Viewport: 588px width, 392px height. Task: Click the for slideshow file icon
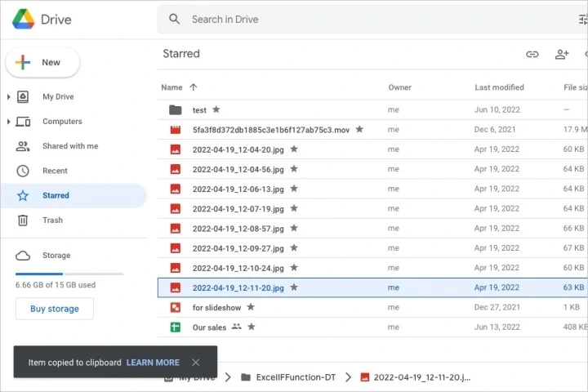pos(175,308)
